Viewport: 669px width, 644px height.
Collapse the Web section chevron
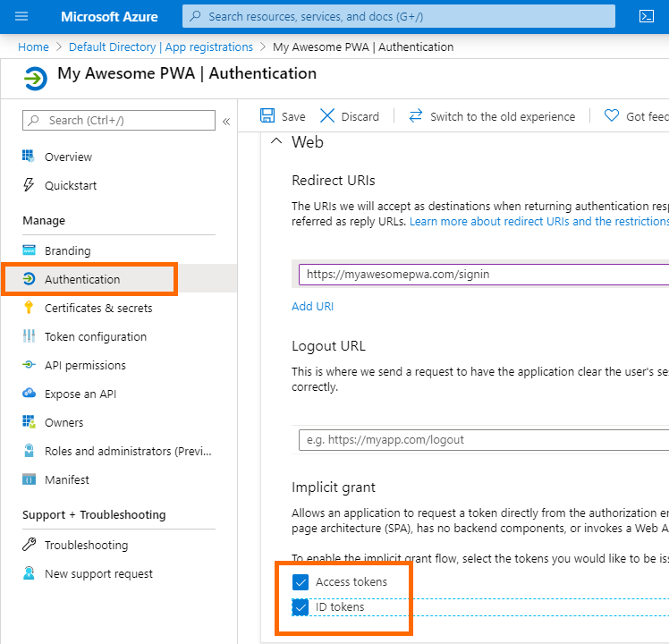[x=276, y=140]
